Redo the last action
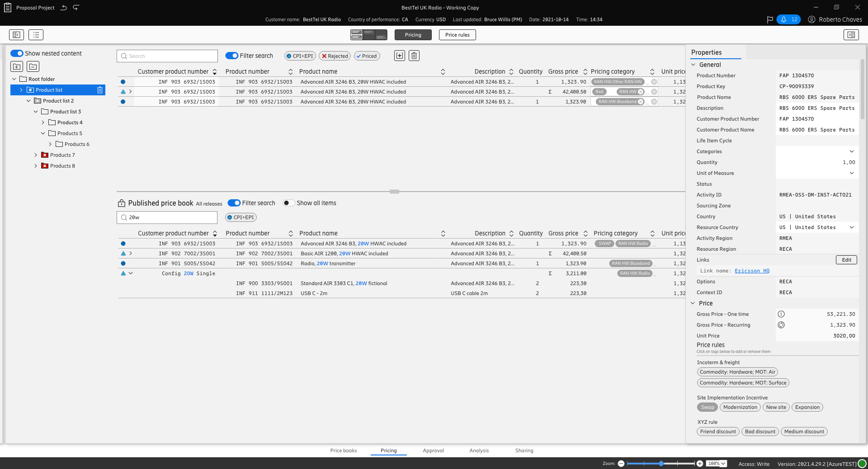This screenshot has height=469, width=868. pos(76,8)
